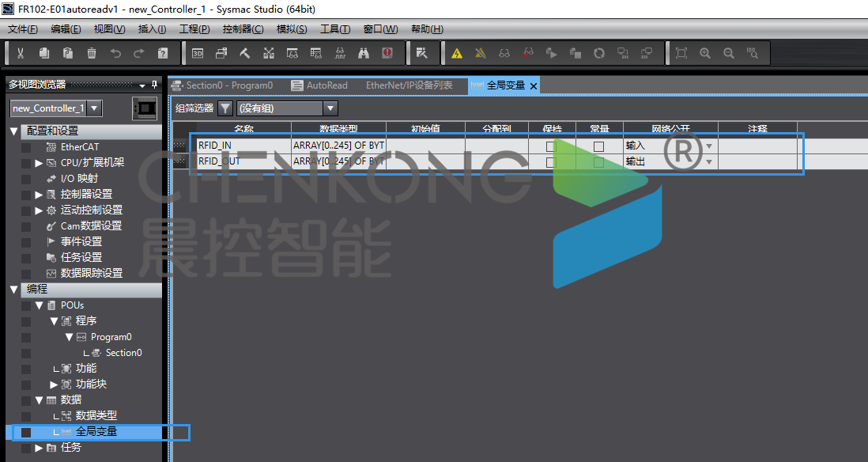Click the red exclamation error icon
868x462 pixels.
(387, 53)
